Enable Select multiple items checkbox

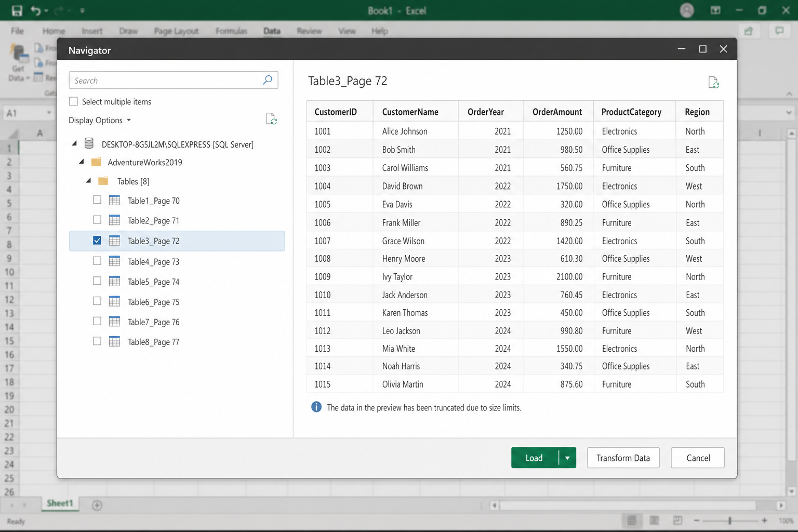pyautogui.click(x=74, y=101)
